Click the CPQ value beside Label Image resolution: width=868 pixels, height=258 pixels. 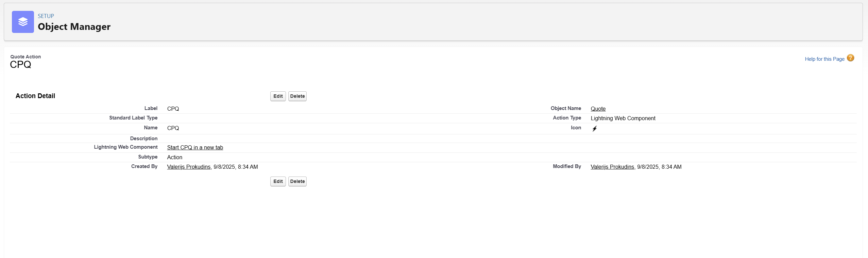(173, 109)
